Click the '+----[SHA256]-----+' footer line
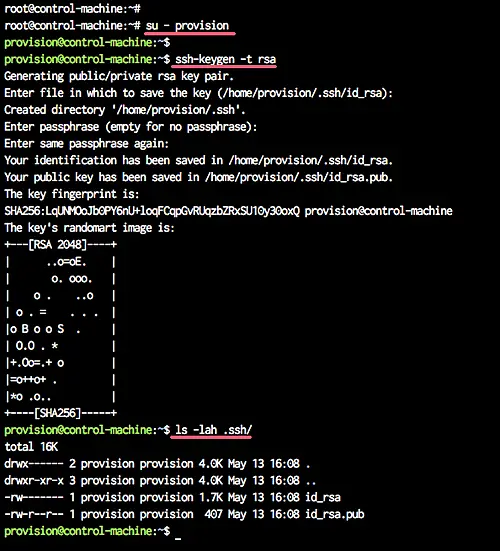The height and width of the screenshot is (551, 500). pos(60,413)
